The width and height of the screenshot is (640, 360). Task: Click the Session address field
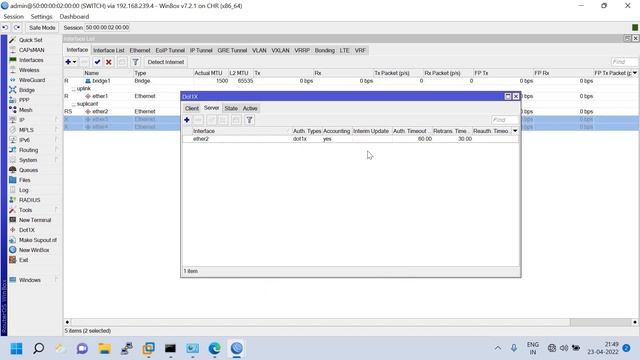coord(107,27)
